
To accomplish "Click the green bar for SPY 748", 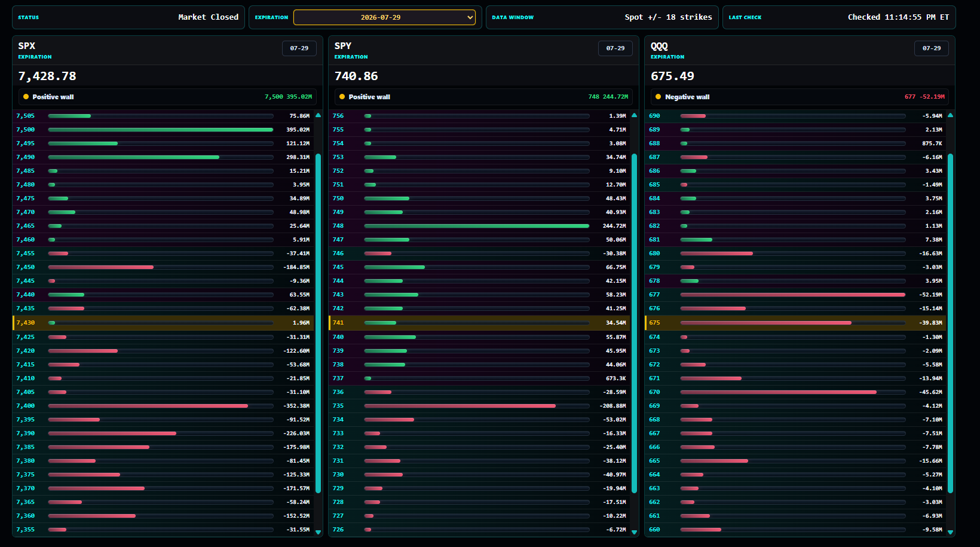I will [477, 226].
